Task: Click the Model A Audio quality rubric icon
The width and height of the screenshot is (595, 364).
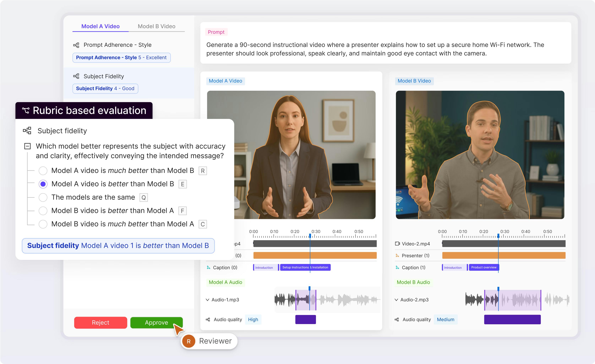Action: coord(208,320)
